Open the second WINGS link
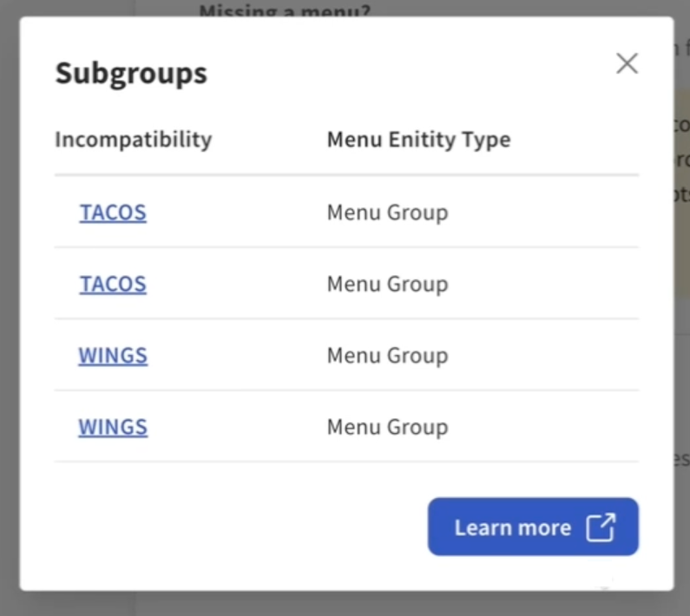This screenshot has height=616, width=690. (113, 427)
